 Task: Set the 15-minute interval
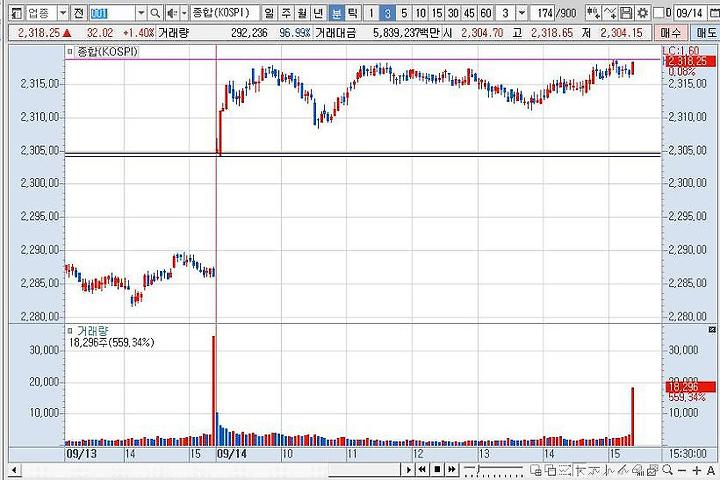437,13
